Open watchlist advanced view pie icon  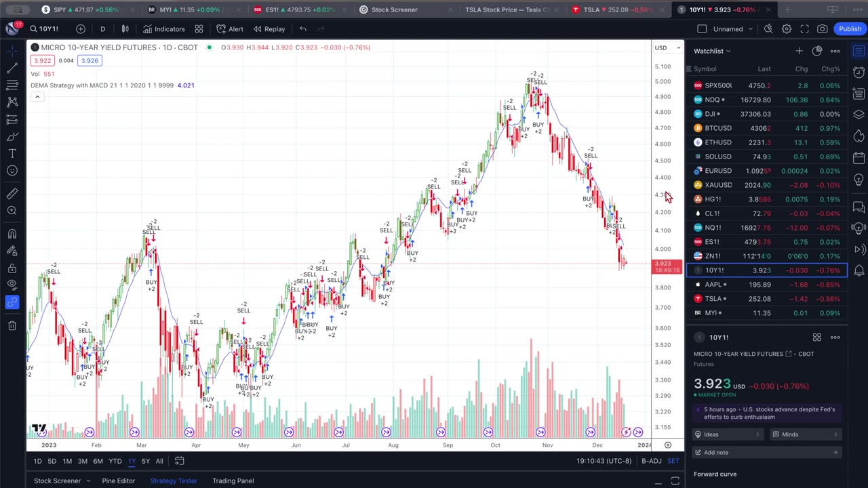[817, 51]
